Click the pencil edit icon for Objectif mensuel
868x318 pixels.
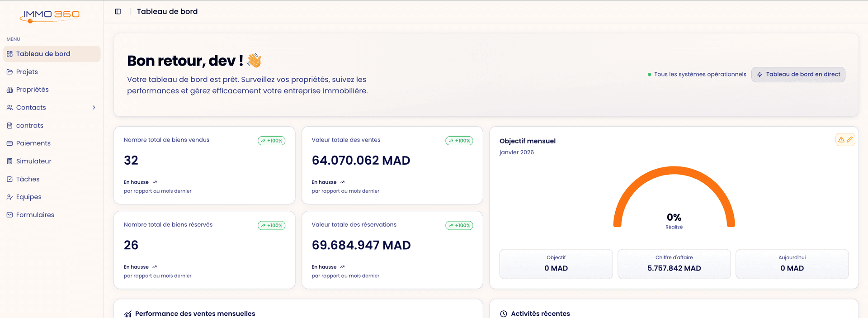click(x=850, y=140)
